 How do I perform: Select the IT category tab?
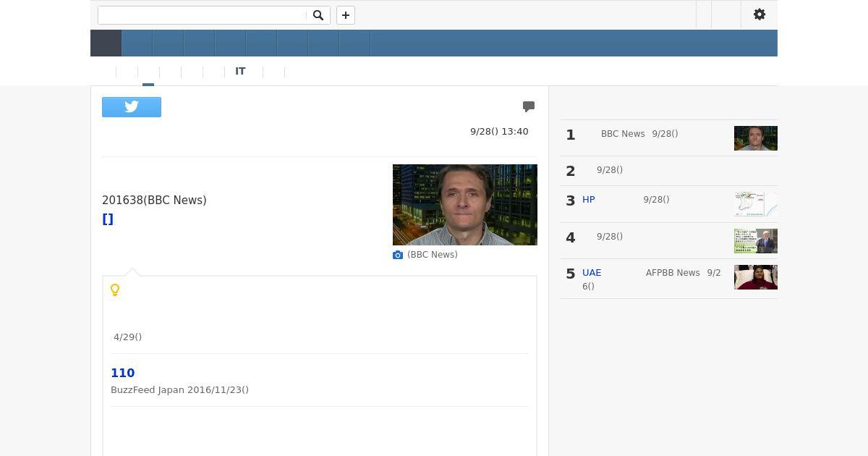tap(240, 71)
